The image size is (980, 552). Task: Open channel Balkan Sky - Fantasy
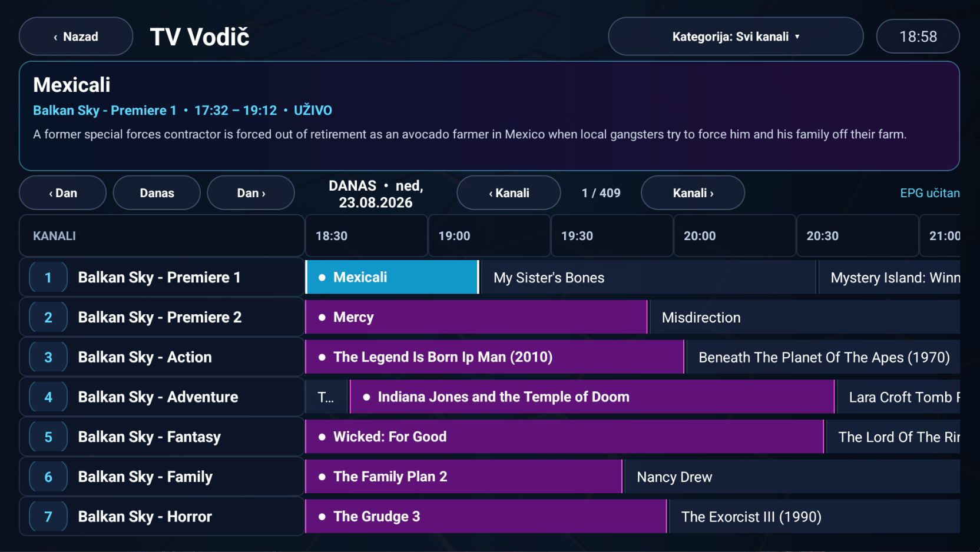tap(161, 437)
